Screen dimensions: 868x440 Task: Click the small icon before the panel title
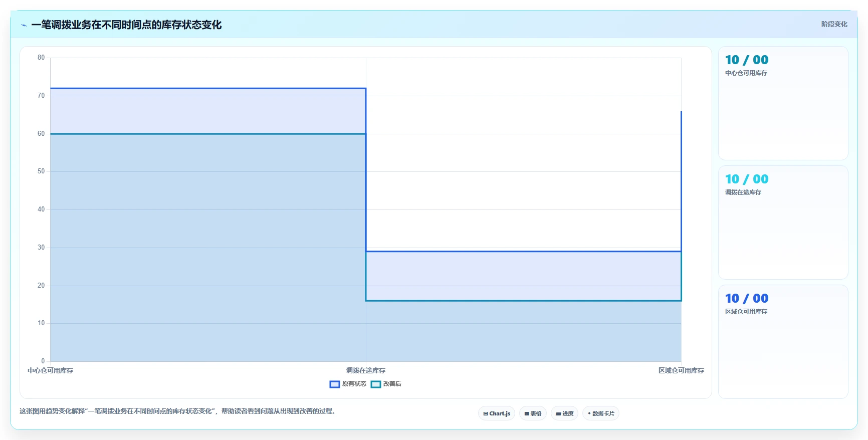24,25
